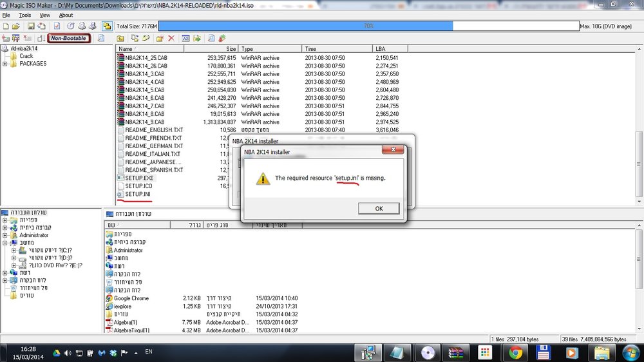
Task: Click the red X delete icon
Action: tap(171, 38)
